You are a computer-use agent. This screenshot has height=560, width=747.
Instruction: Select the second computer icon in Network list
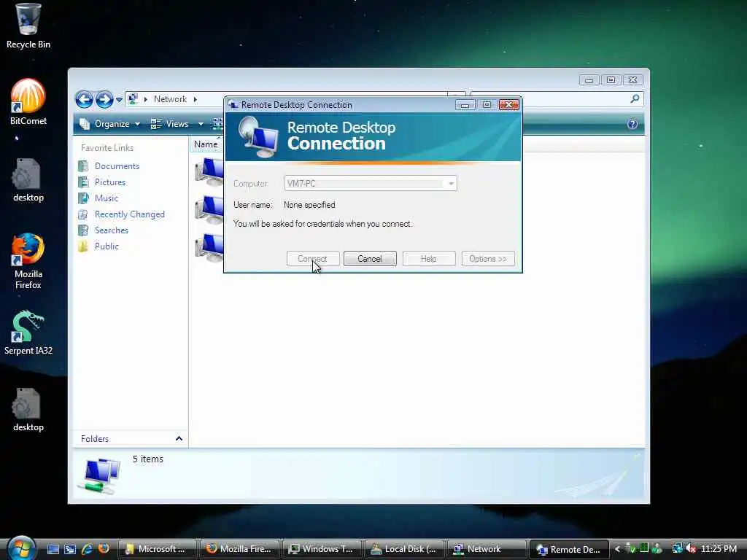pyautogui.click(x=209, y=209)
